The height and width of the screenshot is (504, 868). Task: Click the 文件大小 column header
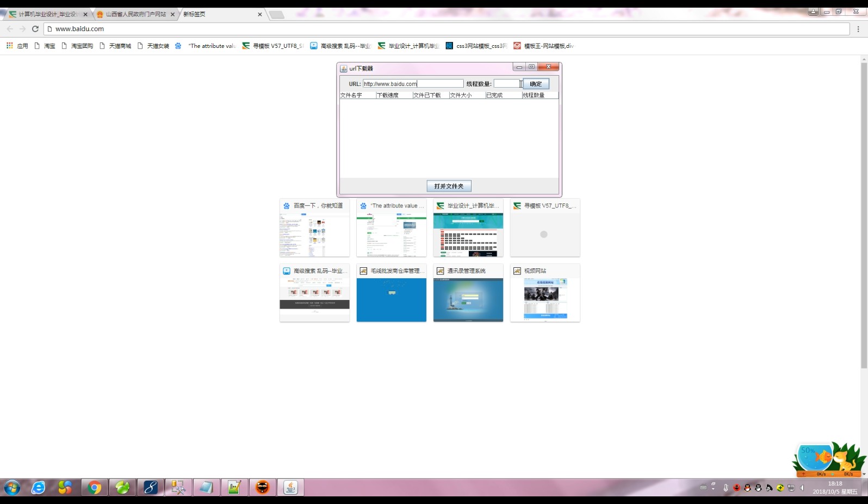click(x=467, y=95)
